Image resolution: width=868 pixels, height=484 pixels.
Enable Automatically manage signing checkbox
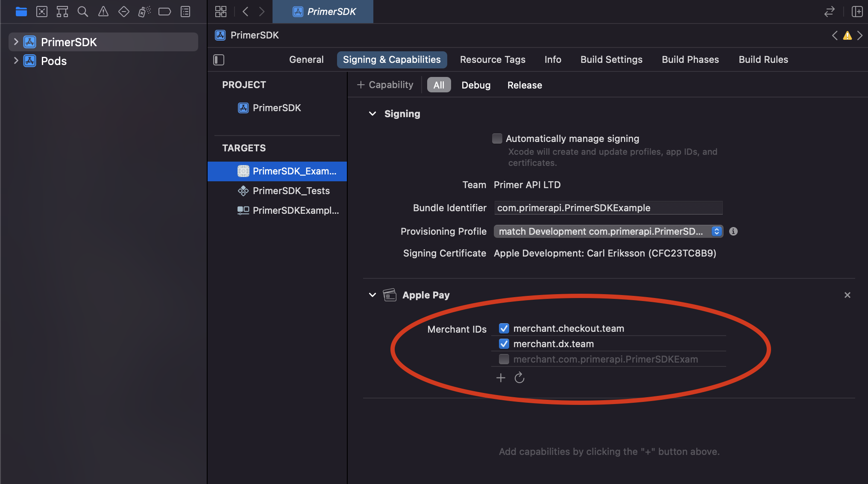tap(497, 139)
